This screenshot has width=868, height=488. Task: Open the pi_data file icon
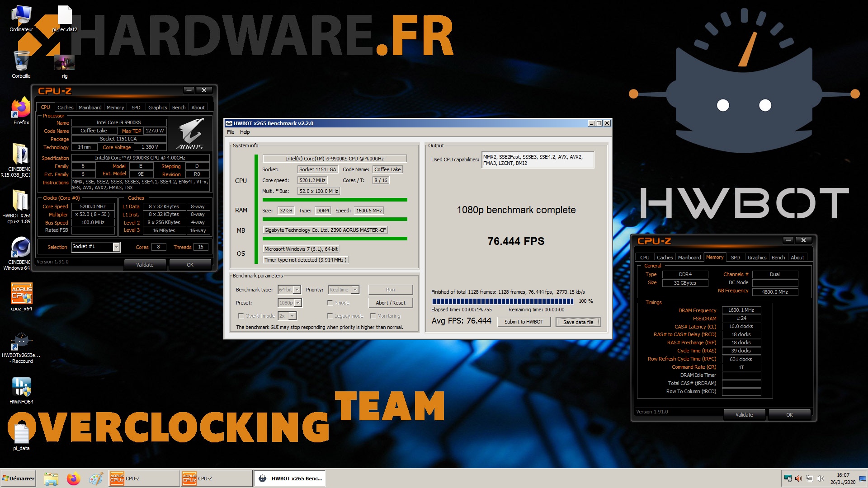pos(21,436)
